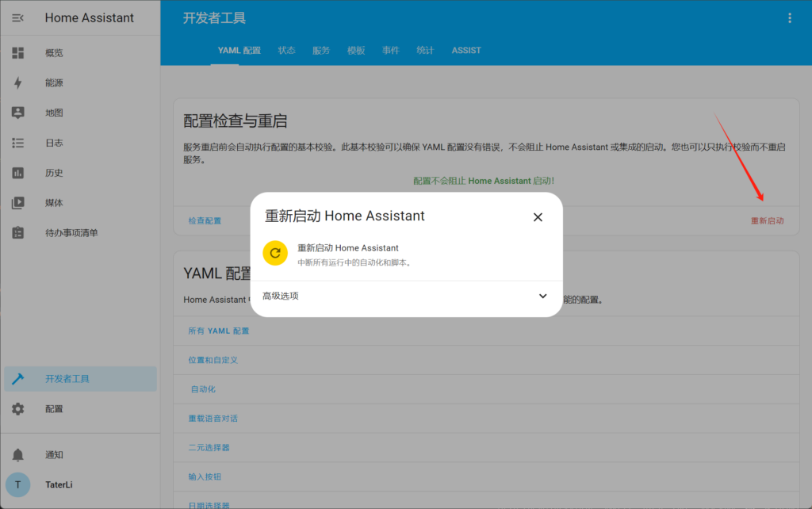The image size is (812, 509).
Task: Open the 服务 tab
Action: 321,50
